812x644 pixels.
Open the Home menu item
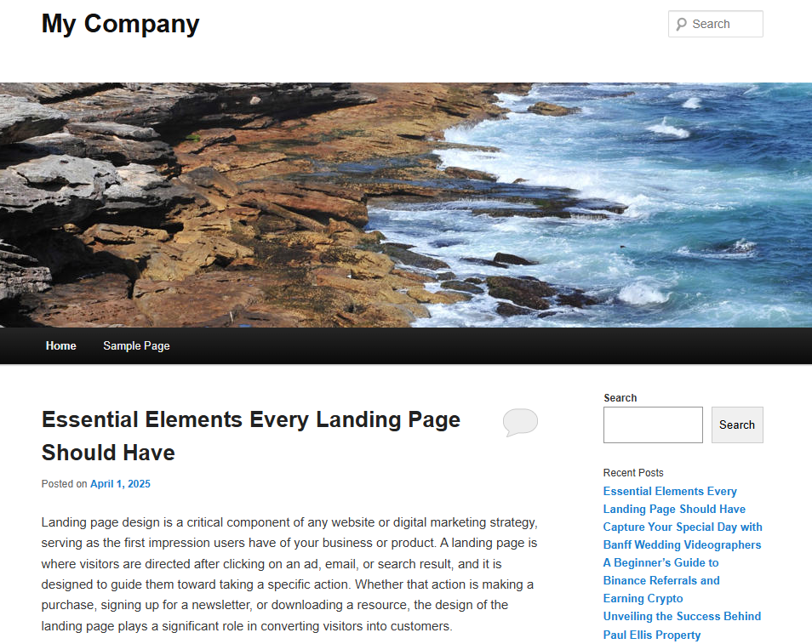click(60, 345)
